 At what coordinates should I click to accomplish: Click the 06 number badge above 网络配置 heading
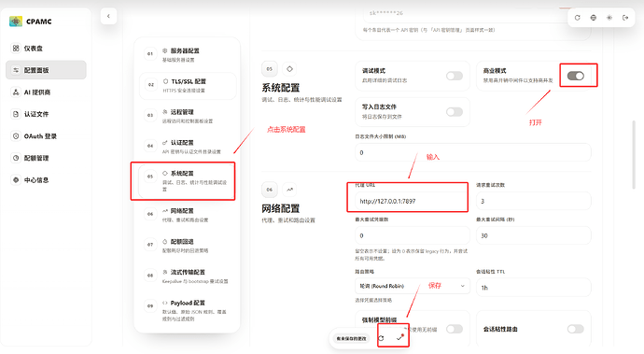(270, 190)
